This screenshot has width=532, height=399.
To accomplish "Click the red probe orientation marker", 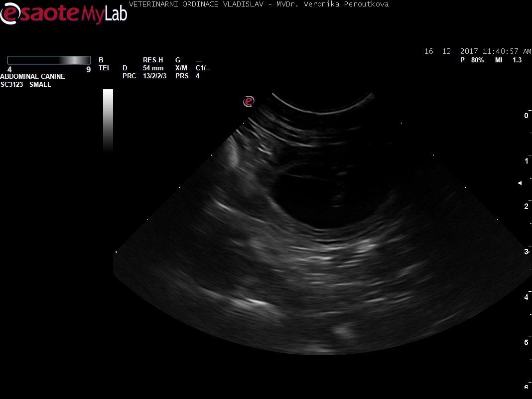I will point(249,101).
